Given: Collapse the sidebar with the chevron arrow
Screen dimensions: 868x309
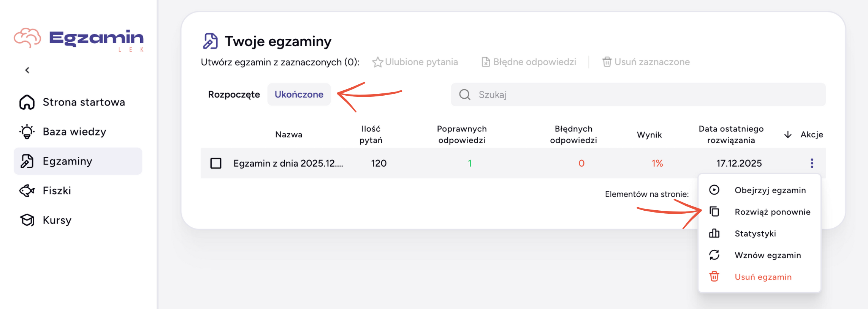Looking at the screenshot, I should pos(27,70).
